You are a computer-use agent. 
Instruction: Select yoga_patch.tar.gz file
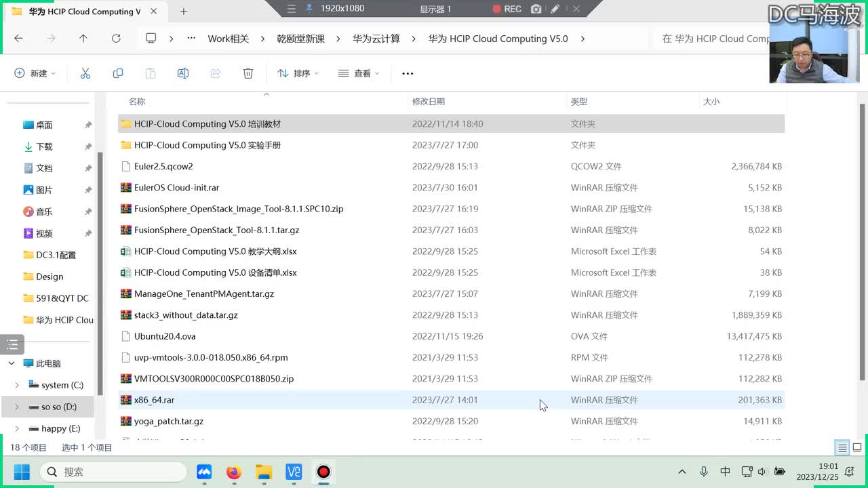tap(452, 421)
